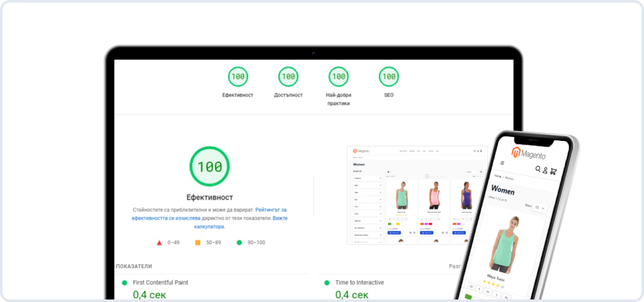Click the red triangle 0–49 legend icon
Viewport: 644px width, 302px height.
(x=159, y=243)
